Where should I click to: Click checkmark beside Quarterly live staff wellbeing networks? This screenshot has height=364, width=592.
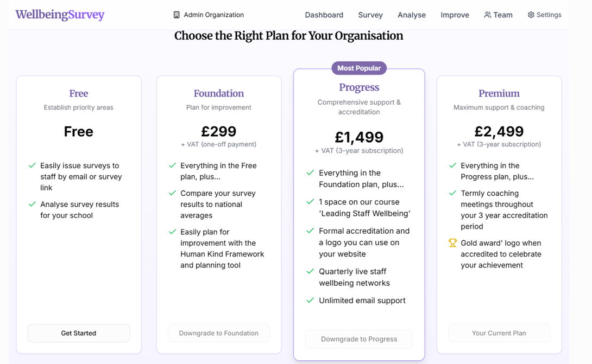(310, 271)
